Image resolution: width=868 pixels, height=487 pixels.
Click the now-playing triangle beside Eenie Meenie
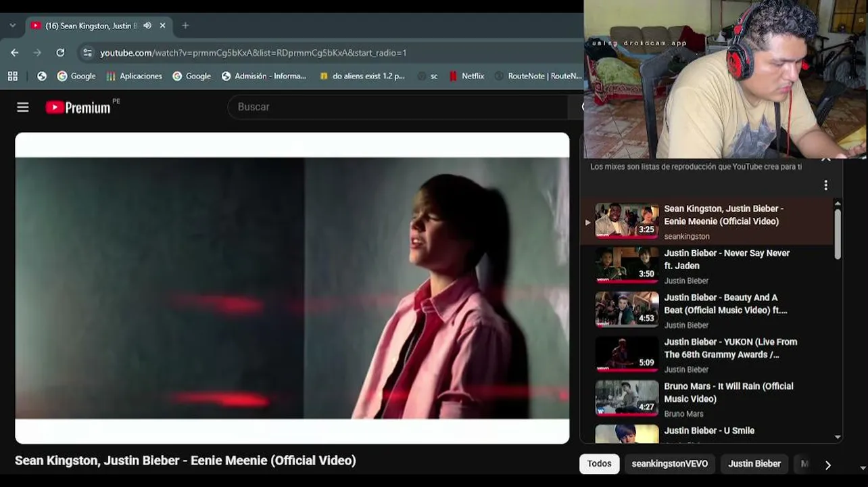(x=587, y=222)
